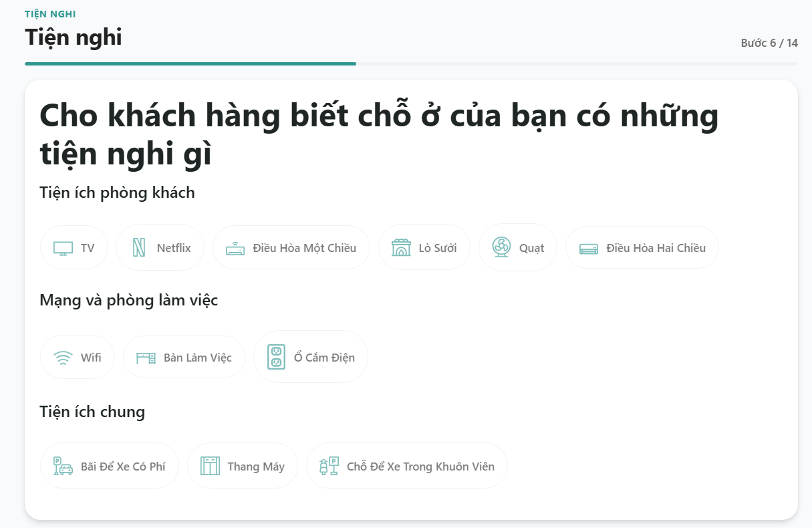Click the Wifi signal icon
The image size is (812, 528).
pyautogui.click(x=63, y=358)
